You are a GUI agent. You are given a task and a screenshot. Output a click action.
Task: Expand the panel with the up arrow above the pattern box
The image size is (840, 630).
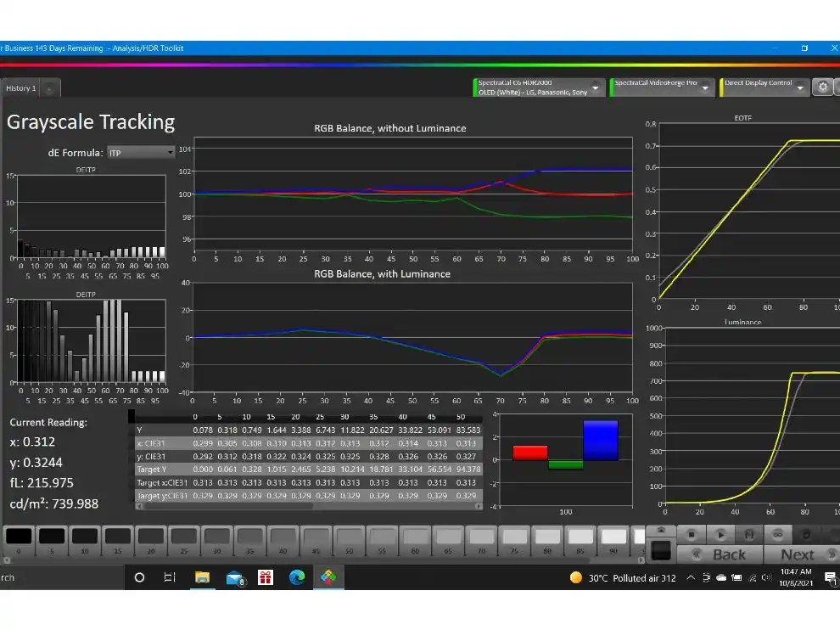pyautogui.click(x=661, y=531)
